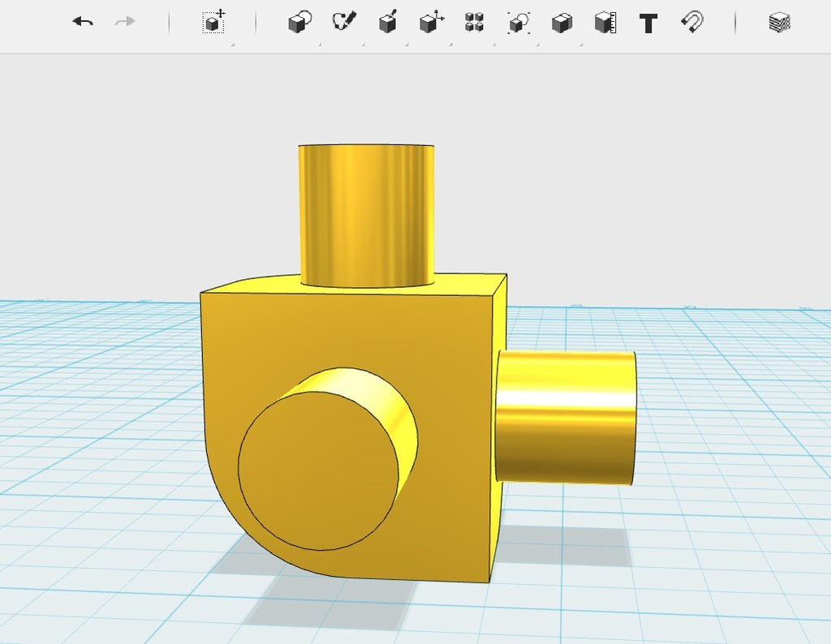The width and height of the screenshot is (831, 644).
Task: Select the top vertical cylinder
Action: click(367, 216)
